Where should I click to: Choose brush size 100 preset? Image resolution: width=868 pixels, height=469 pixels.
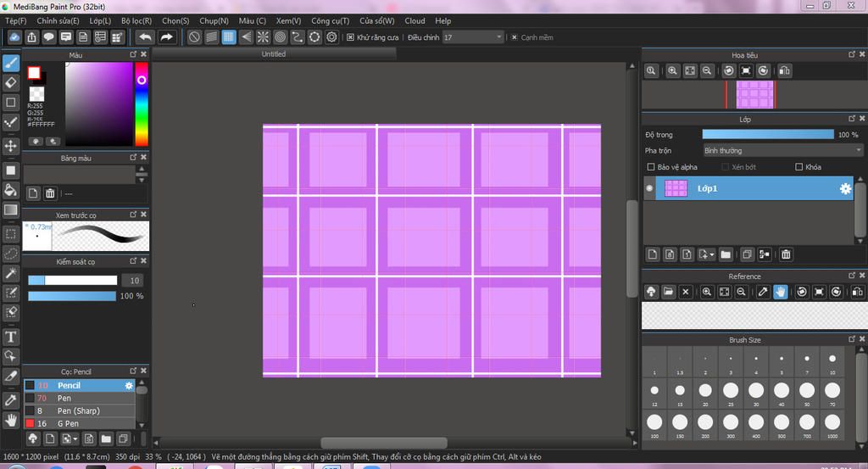[x=654, y=425]
